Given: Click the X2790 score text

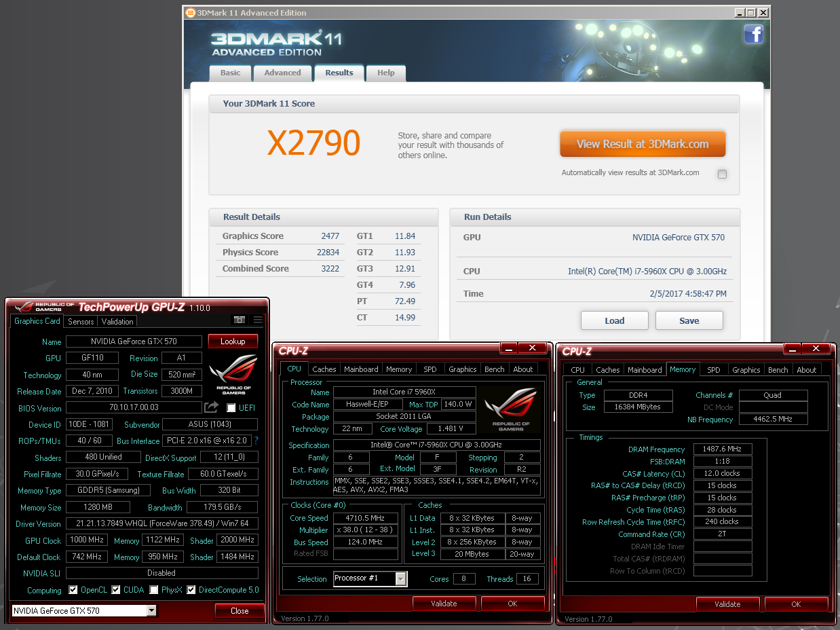Looking at the screenshot, I should [313, 143].
